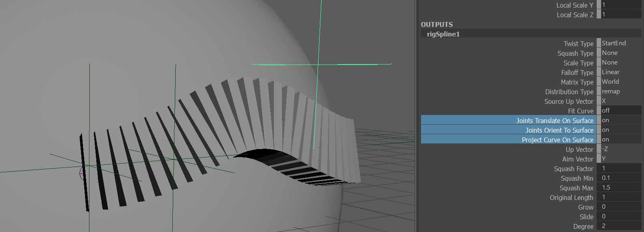Select the rigSpline1 output node
Screen dimensions: 644x232
(x=531, y=34)
